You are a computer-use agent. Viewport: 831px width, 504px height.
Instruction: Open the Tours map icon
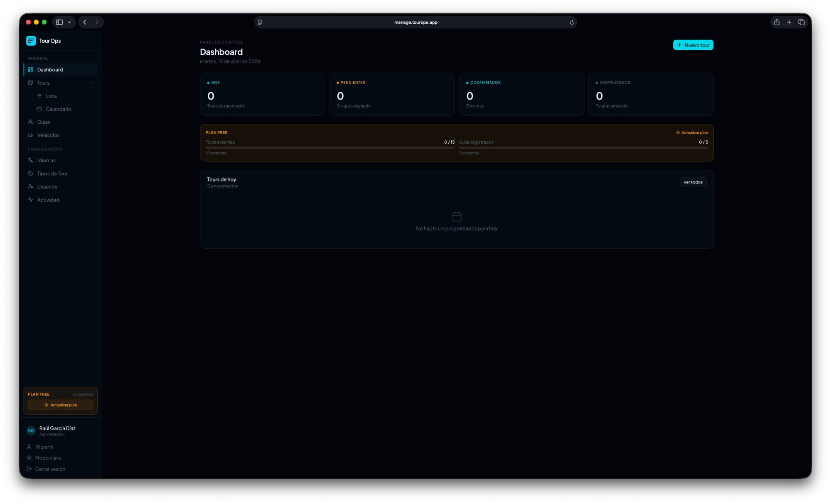pyautogui.click(x=30, y=83)
